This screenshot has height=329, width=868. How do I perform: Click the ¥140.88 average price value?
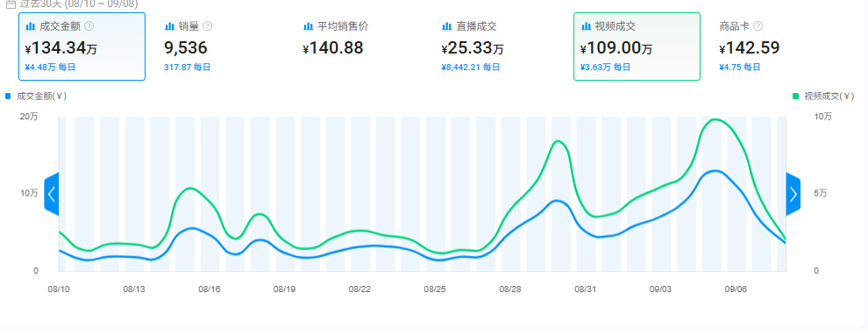coord(333,49)
